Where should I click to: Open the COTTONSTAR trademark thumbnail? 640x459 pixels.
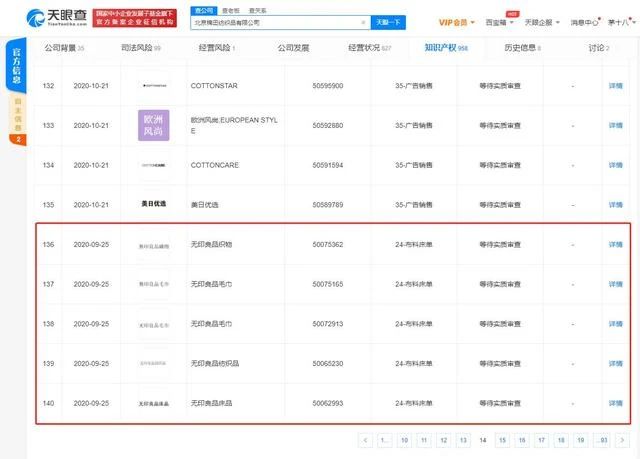[154, 86]
